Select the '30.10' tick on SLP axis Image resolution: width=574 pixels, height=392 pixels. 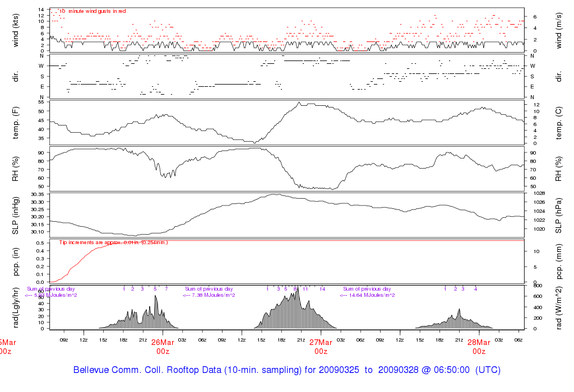[x=38, y=232]
